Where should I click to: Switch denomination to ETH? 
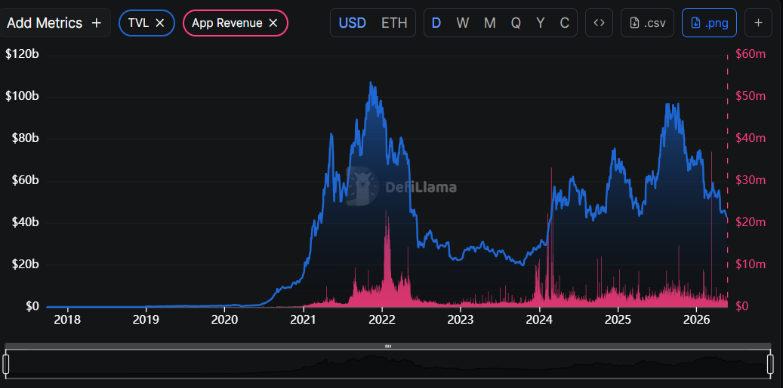tap(394, 23)
